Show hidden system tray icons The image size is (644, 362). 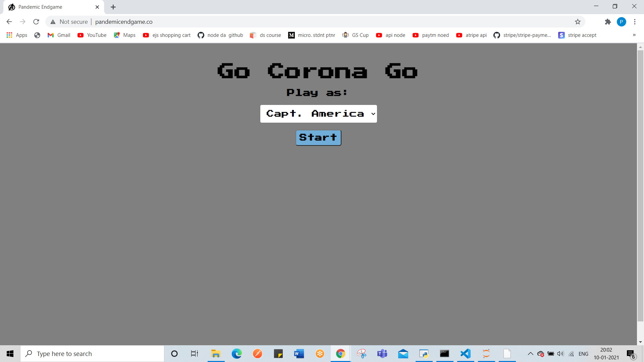[x=530, y=354]
